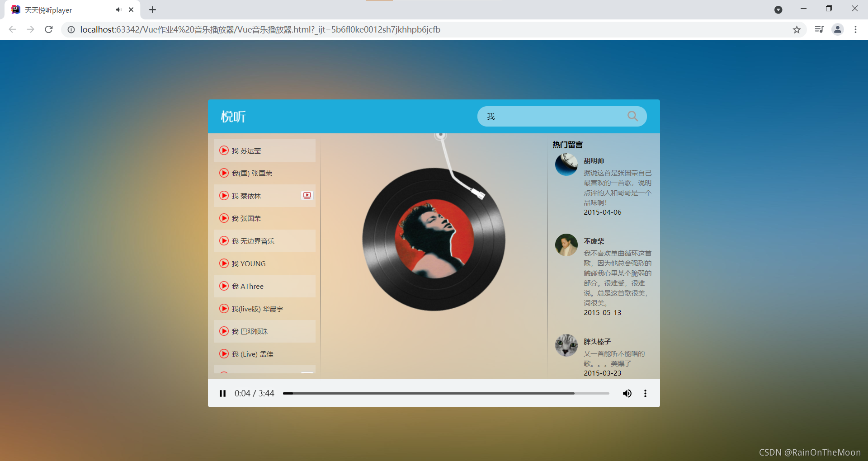Screen dimensions: 868x461
Task: Click the localhost address bar URL
Action: tap(260, 29)
